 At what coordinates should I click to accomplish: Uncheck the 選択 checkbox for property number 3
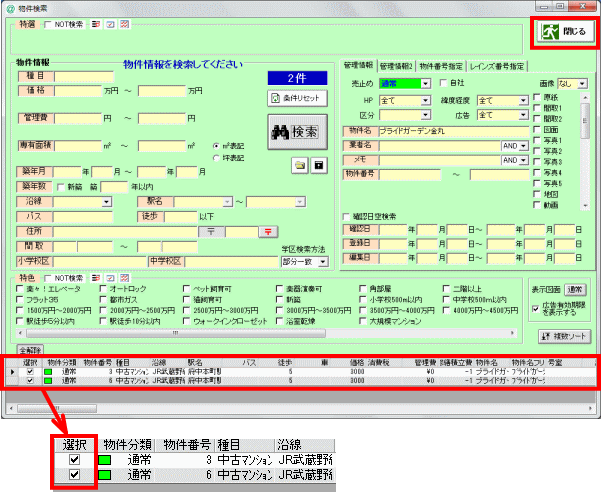coord(30,372)
